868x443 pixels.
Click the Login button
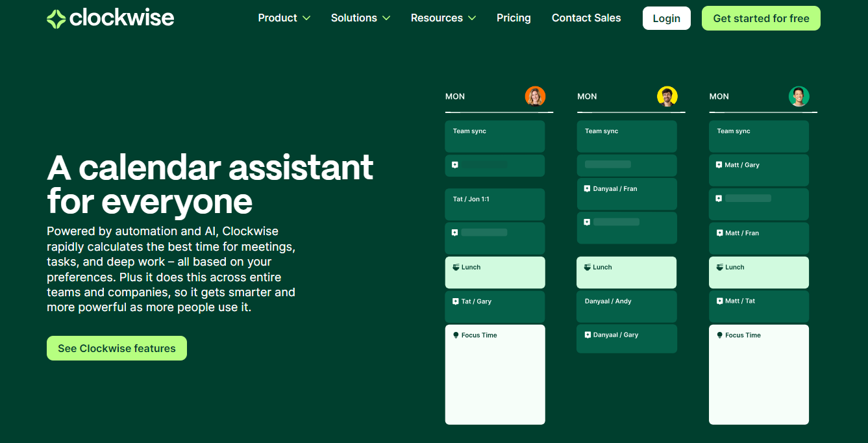[667, 18]
